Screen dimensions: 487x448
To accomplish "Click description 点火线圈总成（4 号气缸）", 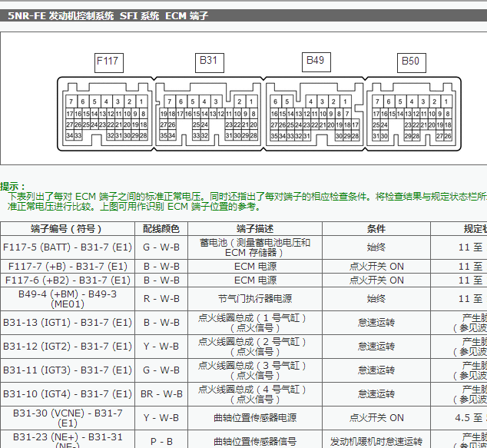I will [x=255, y=394].
